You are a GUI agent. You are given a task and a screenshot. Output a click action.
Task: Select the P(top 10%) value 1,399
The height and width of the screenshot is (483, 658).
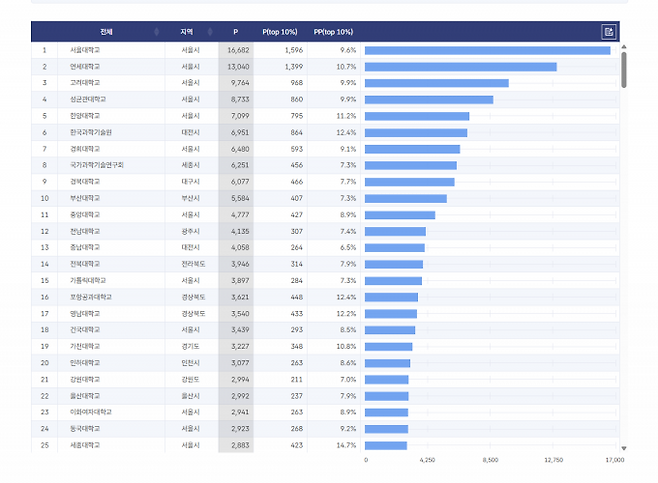[294, 67]
